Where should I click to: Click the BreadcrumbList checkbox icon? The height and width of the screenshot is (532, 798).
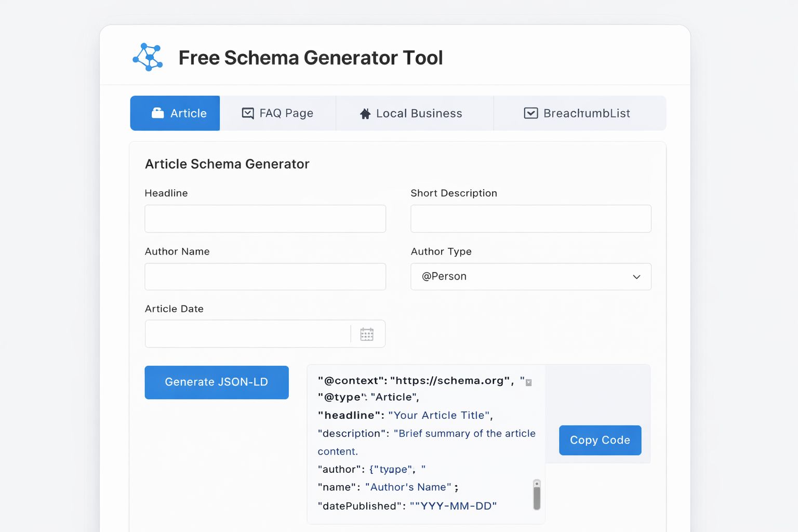pos(531,113)
